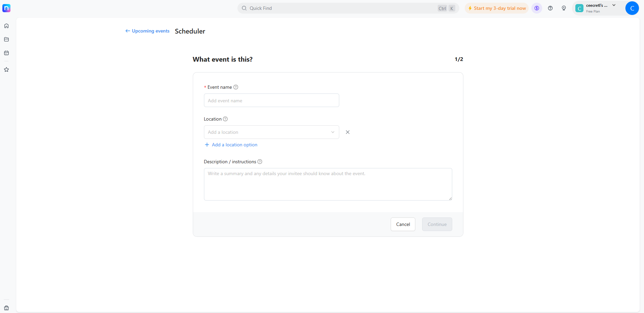Clear location using the X icon
Screen dimensions: 644x313
347,132
